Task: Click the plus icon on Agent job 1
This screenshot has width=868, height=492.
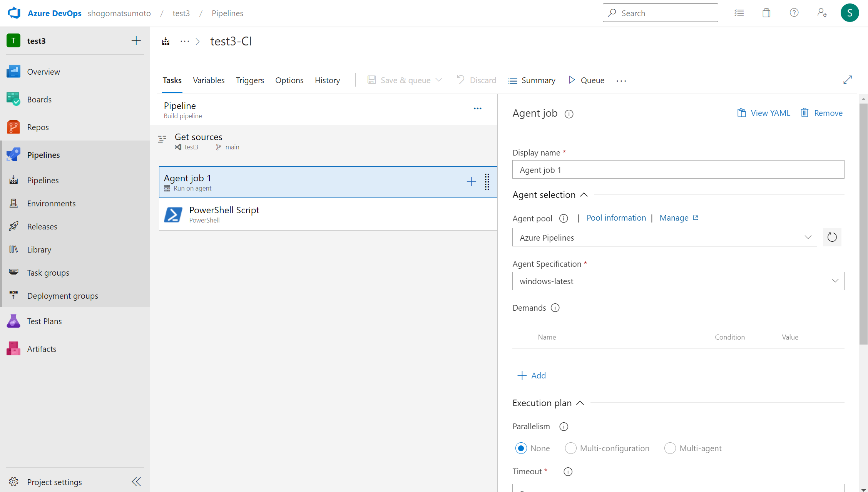Action: point(471,182)
